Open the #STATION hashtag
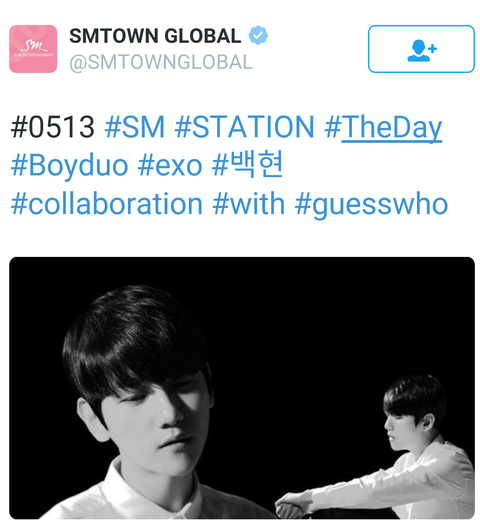 (245, 127)
